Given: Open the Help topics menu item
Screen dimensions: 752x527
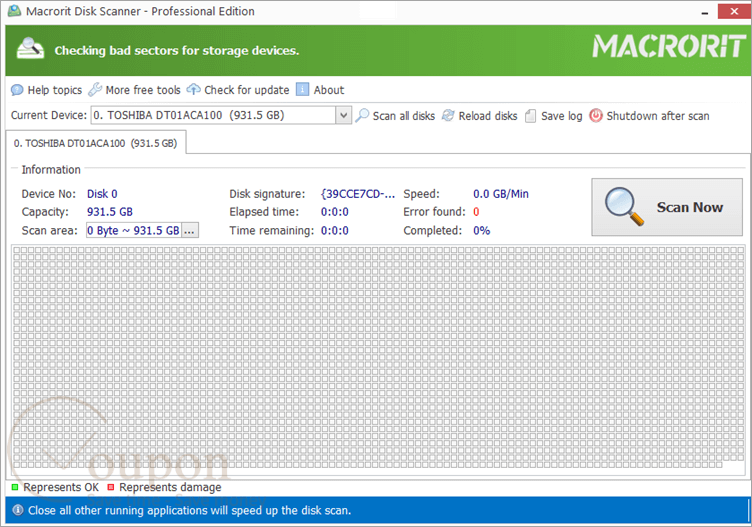Looking at the screenshot, I should tap(55, 90).
